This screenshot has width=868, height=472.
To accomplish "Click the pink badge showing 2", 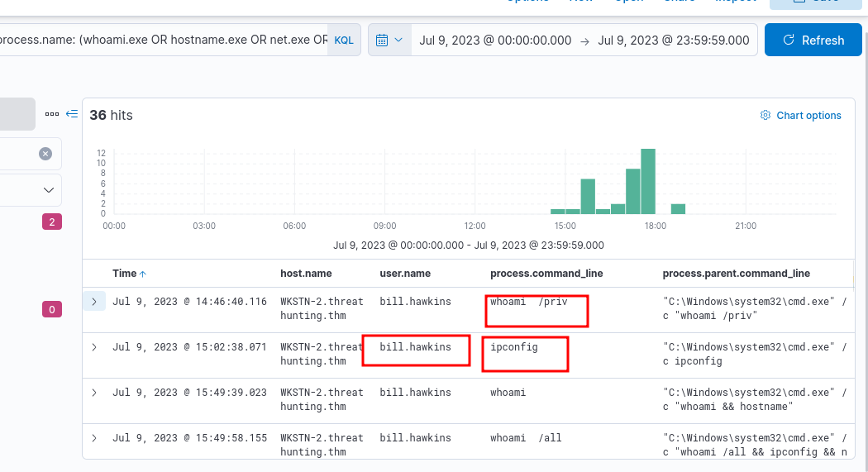I will coord(51,222).
